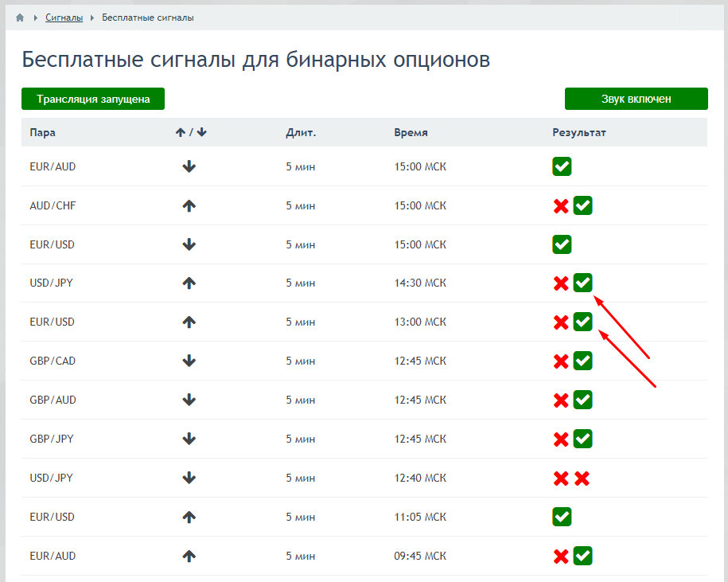Click the green checkmark in GBP/AUD row

pos(582,400)
